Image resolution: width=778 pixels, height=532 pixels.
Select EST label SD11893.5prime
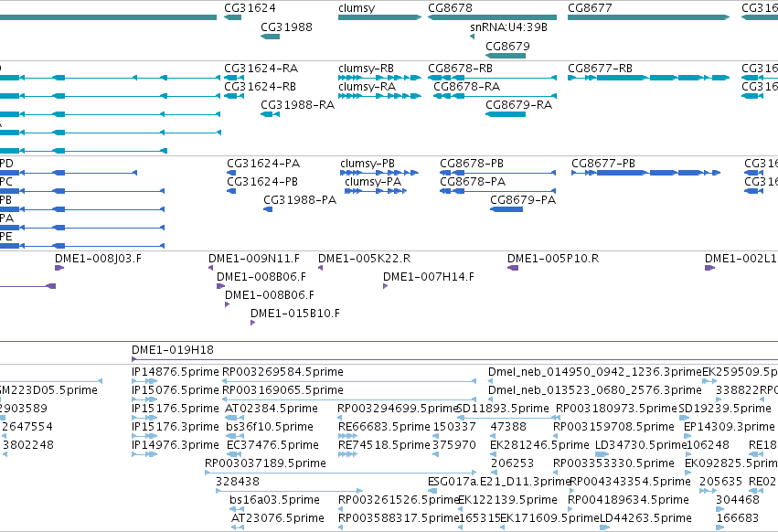tap(503, 409)
